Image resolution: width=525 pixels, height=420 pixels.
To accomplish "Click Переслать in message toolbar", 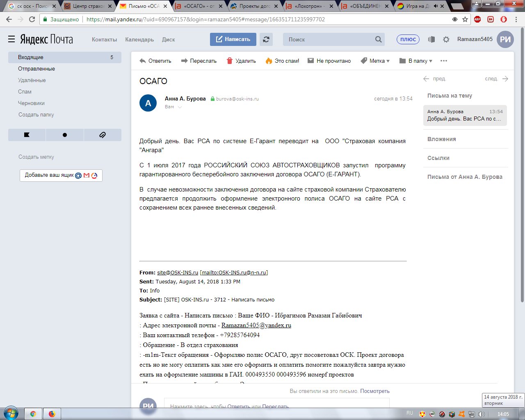I will [x=199, y=61].
